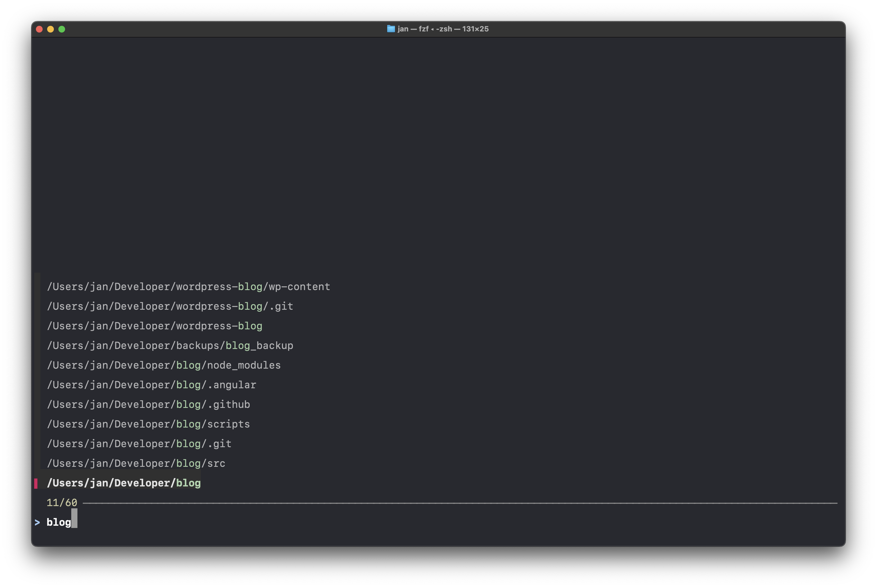Select the blog/scripts result line
Screen dimensions: 877x588
(x=148, y=424)
